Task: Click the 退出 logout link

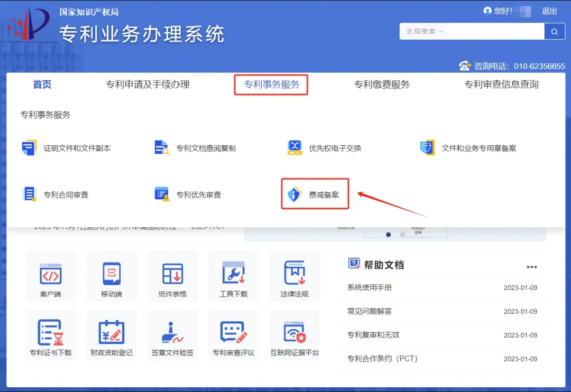Action: point(549,11)
